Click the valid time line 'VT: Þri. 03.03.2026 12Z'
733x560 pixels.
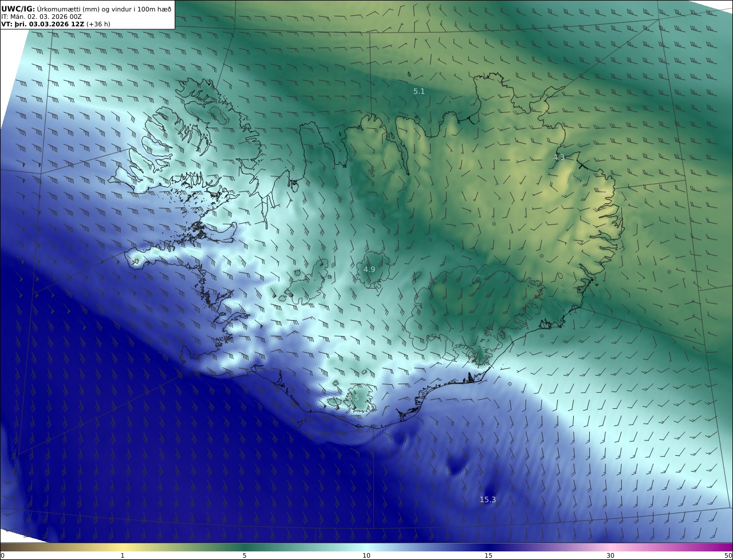[43, 24]
